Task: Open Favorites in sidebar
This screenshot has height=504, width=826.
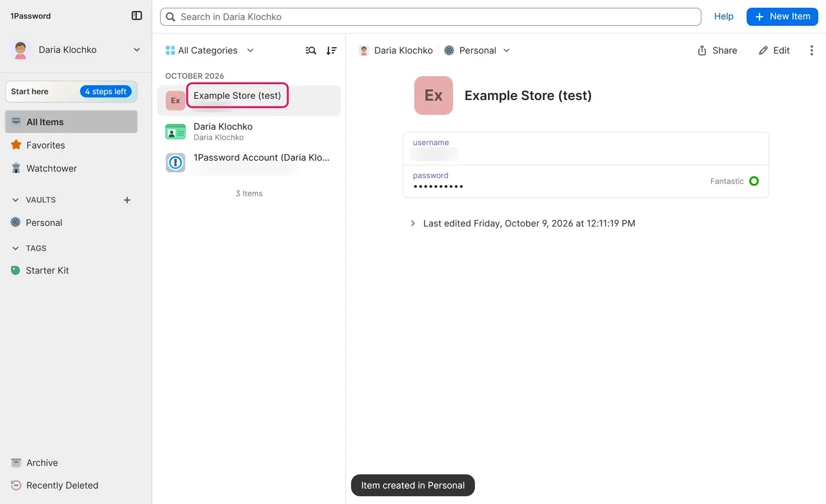Action: point(71,145)
